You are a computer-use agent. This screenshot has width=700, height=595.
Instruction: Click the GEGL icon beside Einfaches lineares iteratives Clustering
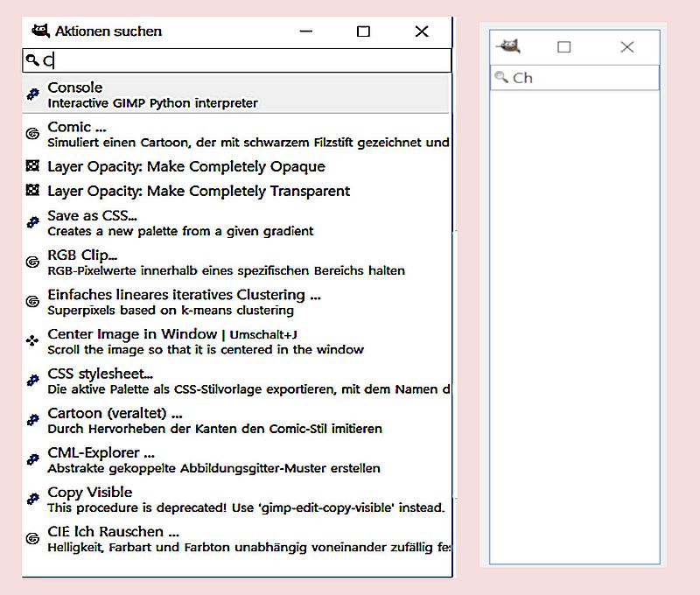(32, 301)
